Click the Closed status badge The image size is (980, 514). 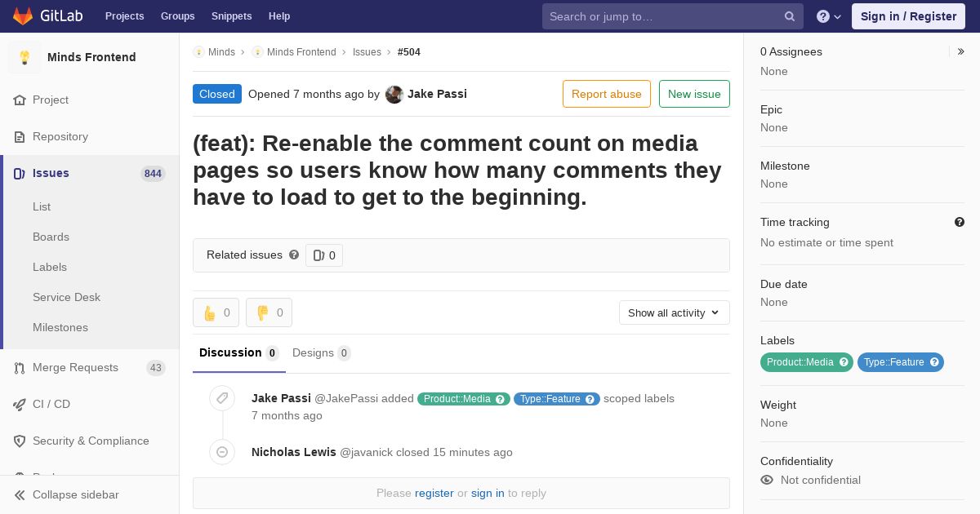217,94
